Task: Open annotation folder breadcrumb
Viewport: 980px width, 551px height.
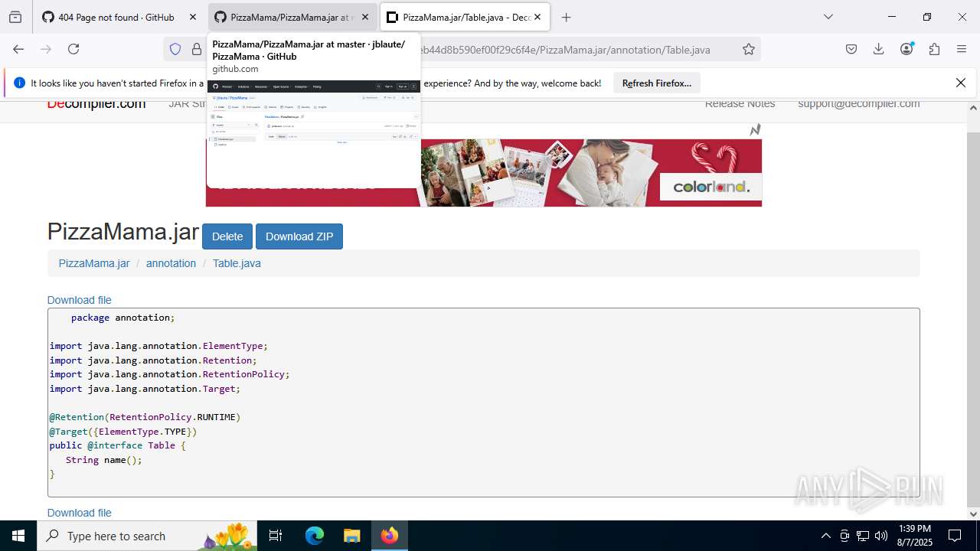Action: pyautogui.click(x=171, y=263)
